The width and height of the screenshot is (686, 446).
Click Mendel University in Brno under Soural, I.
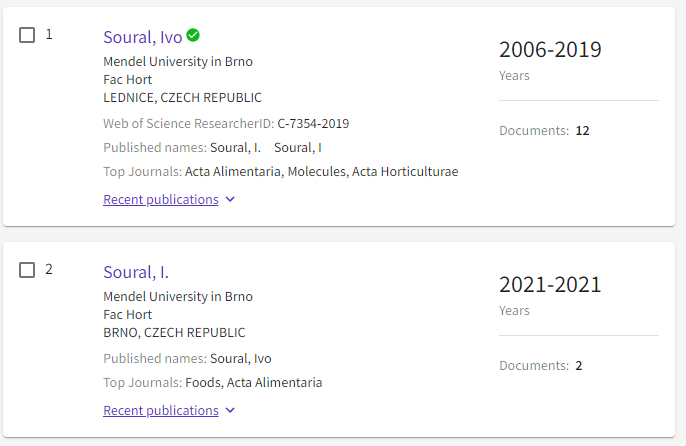(x=178, y=297)
